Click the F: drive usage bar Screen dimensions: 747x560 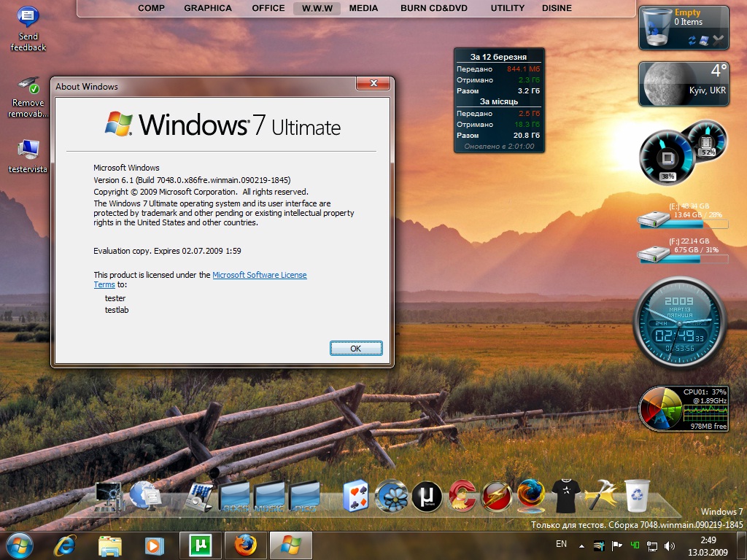pyautogui.click(x=683, y=259)
